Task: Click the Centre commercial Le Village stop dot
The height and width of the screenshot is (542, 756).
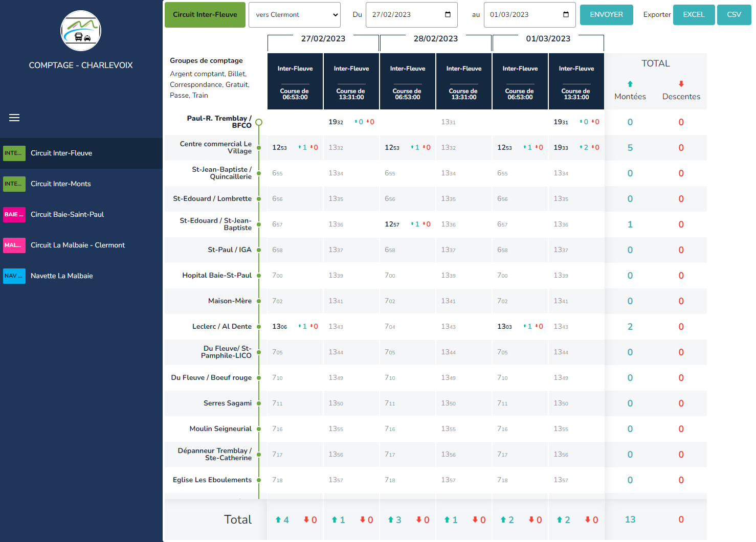Action: (259, 148)
